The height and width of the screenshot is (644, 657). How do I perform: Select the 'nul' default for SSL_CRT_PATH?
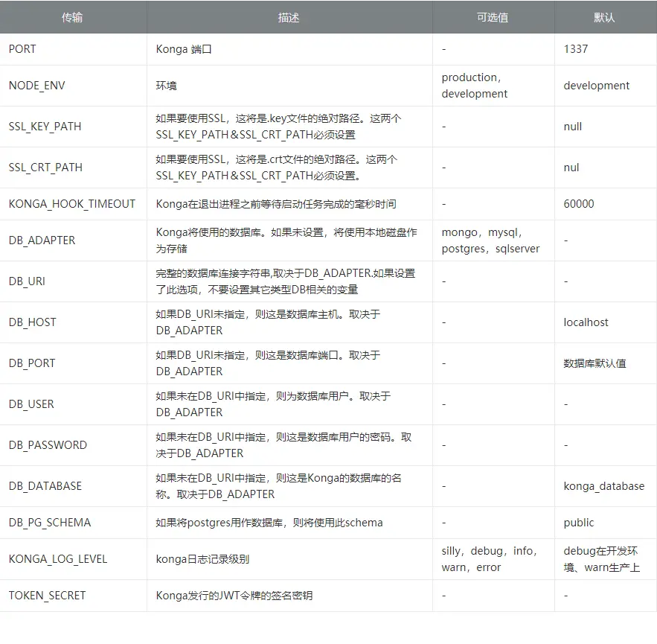coord(571,168)
